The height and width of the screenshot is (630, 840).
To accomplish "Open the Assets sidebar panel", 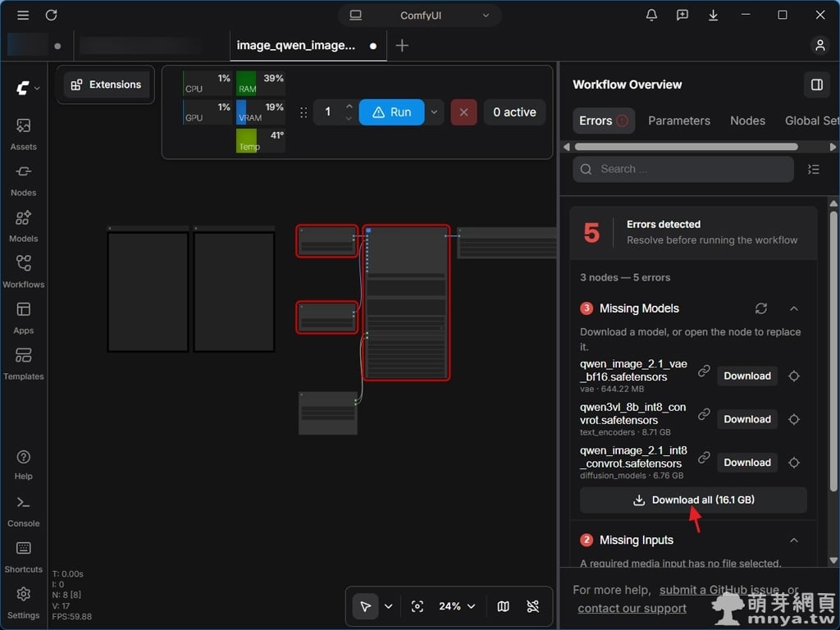I will click(x=23, y=134).
